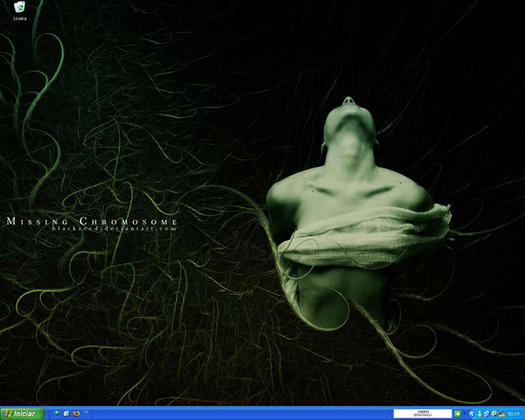Click the green arrow Nero search button
This screenshot has width=525, height=420.
[x=458, y=414]
